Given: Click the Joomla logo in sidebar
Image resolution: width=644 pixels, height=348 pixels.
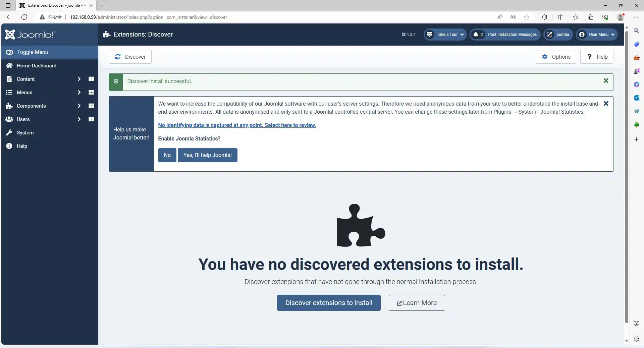Looking at the screenshot, I should (30, 35).
